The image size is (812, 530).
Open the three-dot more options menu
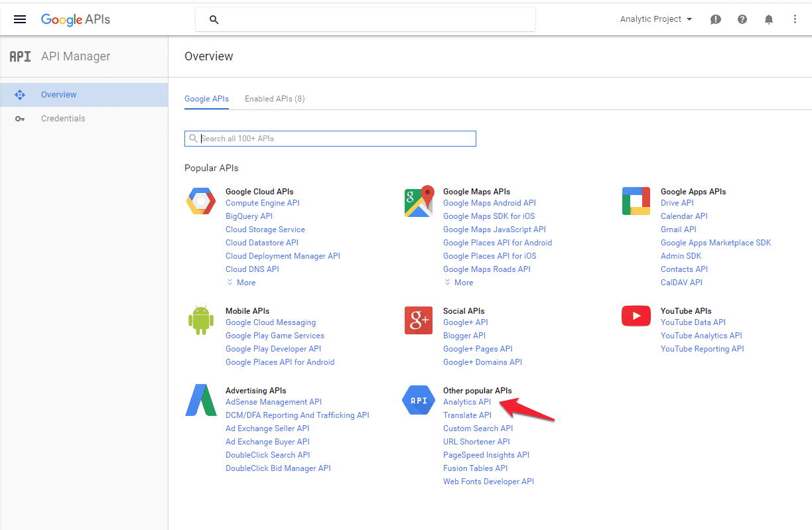795,19
